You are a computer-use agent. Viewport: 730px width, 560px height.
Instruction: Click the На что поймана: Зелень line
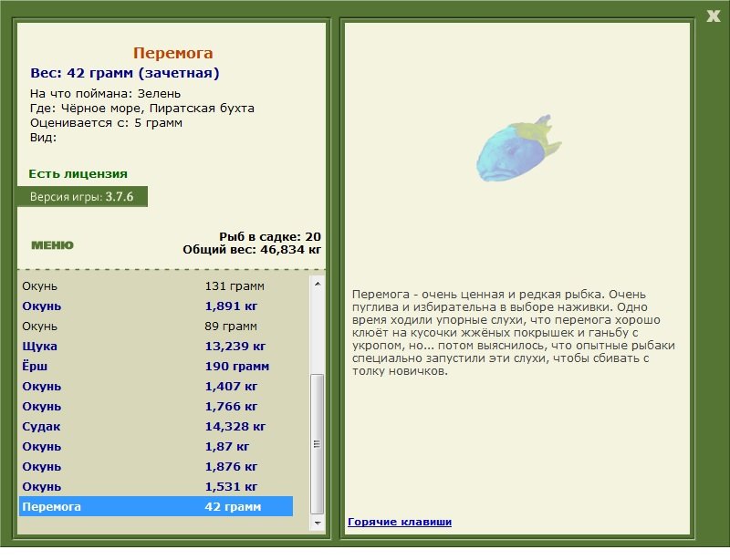(105, 94)
